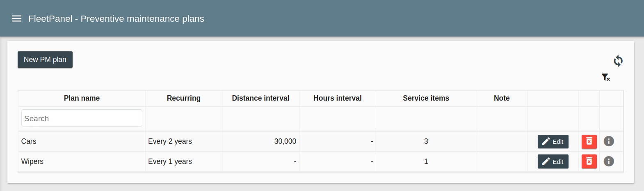The image size is (644, 191).
Task: Open the hamburger navigation menu
Action: click(x=16, y=18)
